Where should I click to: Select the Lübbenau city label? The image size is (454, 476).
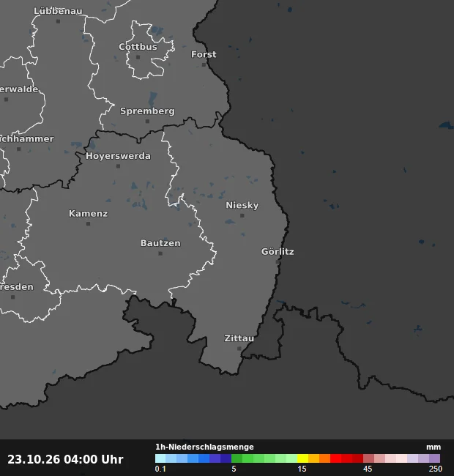point(58,11)
